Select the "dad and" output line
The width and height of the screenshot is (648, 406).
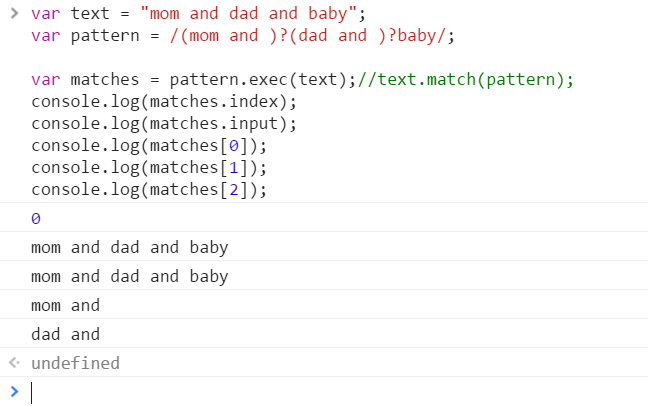(x=65, y=334)
